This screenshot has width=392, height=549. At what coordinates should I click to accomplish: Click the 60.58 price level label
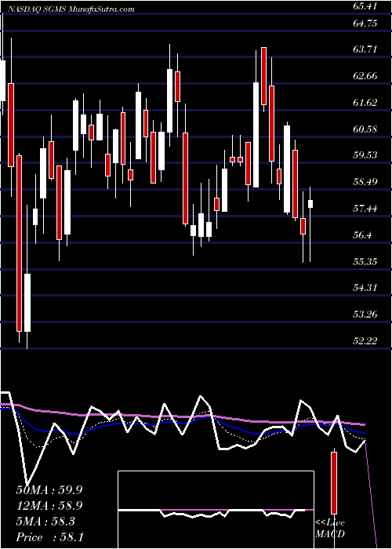(365, 129)
